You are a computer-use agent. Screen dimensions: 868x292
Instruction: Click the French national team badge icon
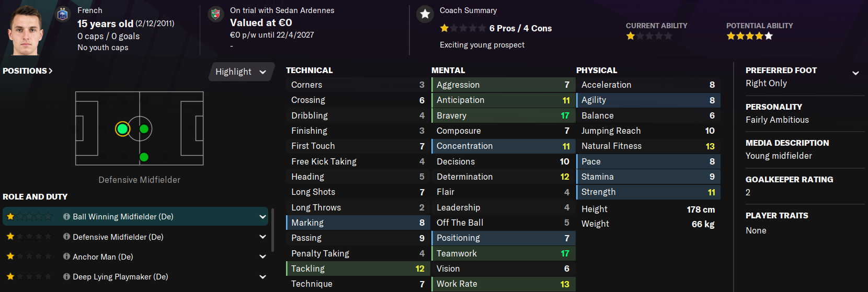pos(63,14)
